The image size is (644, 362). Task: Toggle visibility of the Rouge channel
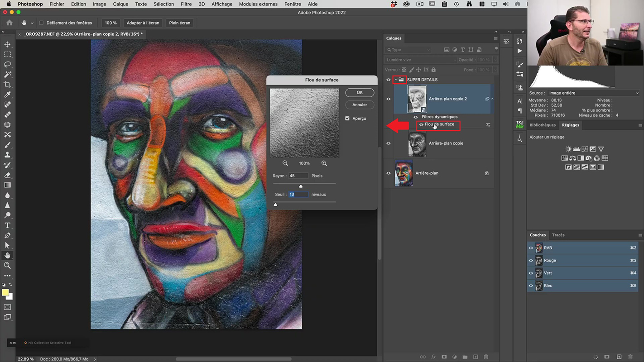[x=531, y=261]
